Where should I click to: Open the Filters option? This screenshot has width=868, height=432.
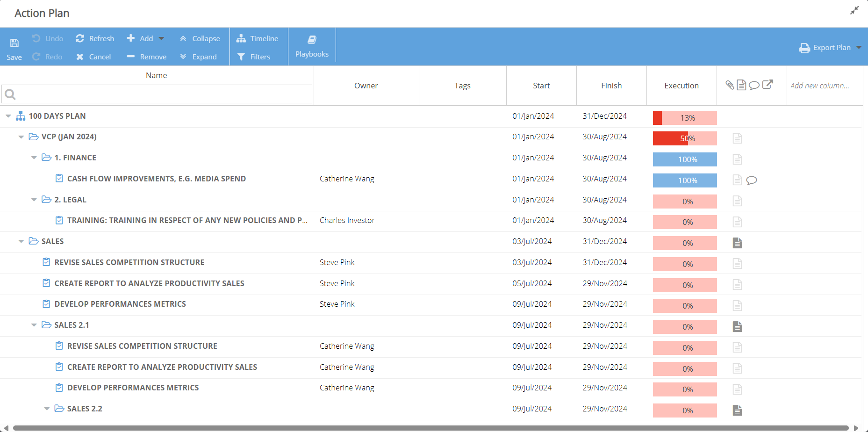254,57
